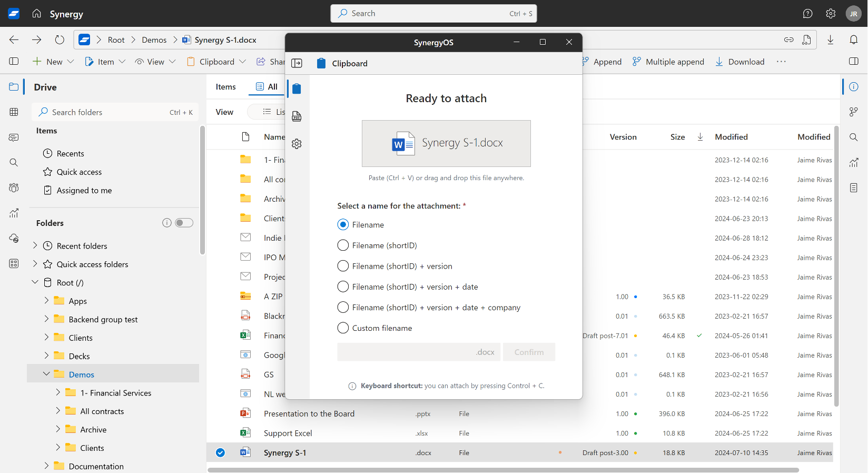The image size is (868, 473).
Task: Click the top Search box
Action: 433,14
